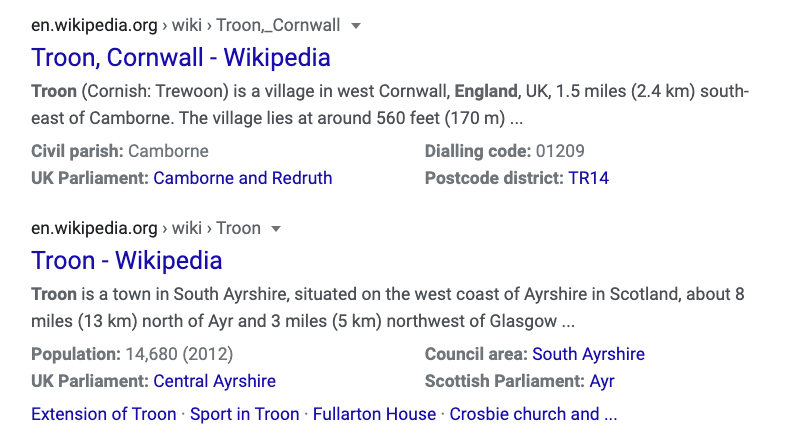Screen dimensions: 809x440
Task: Click the snippet about the South Ayrshire town
Action: point(388,309)
